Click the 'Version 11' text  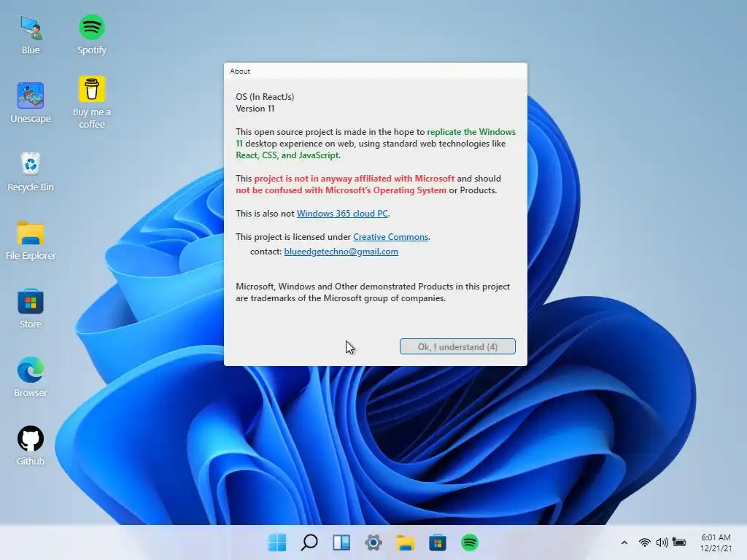pyautogui.click(x=255, y=109)
